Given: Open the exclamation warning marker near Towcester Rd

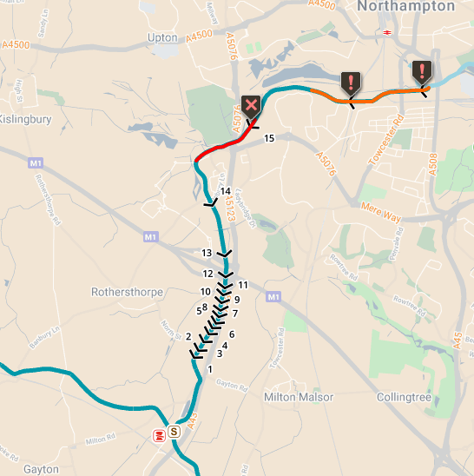Looking at the screenshot, I should pos(351,83).
